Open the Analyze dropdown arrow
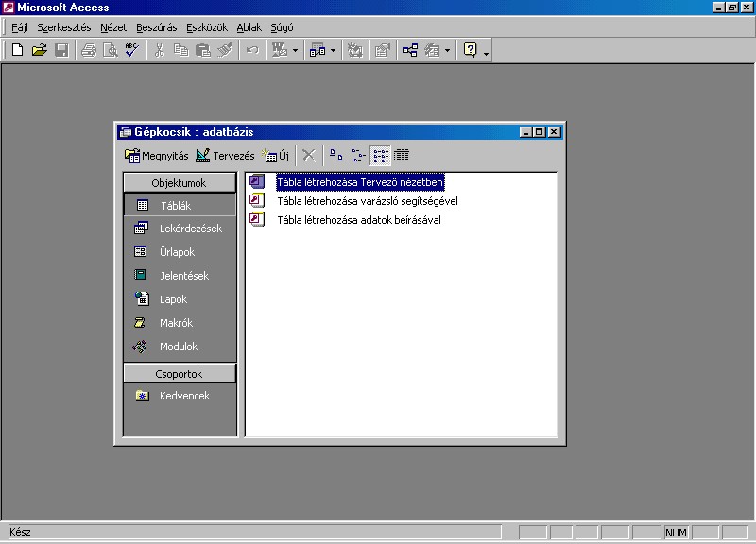The height and width of the screenshot is (544, 756). [x=333, y=51]
